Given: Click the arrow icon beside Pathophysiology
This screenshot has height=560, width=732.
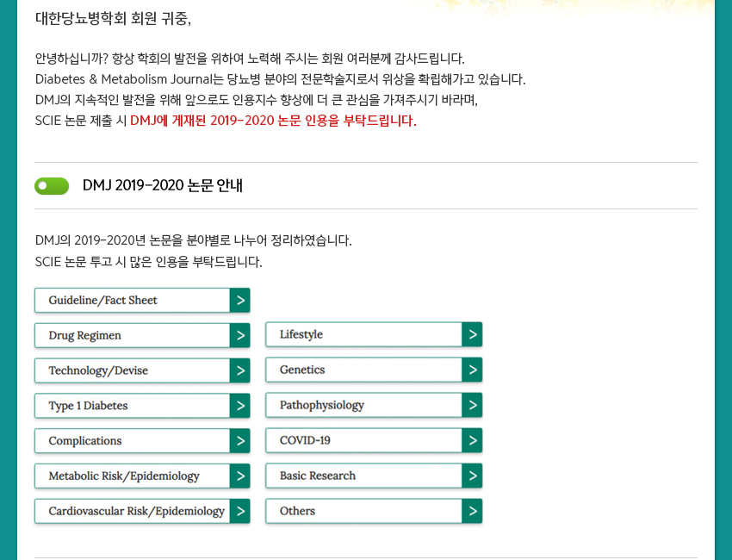Looking at the screenshot, I should click(x=472, y=405).
